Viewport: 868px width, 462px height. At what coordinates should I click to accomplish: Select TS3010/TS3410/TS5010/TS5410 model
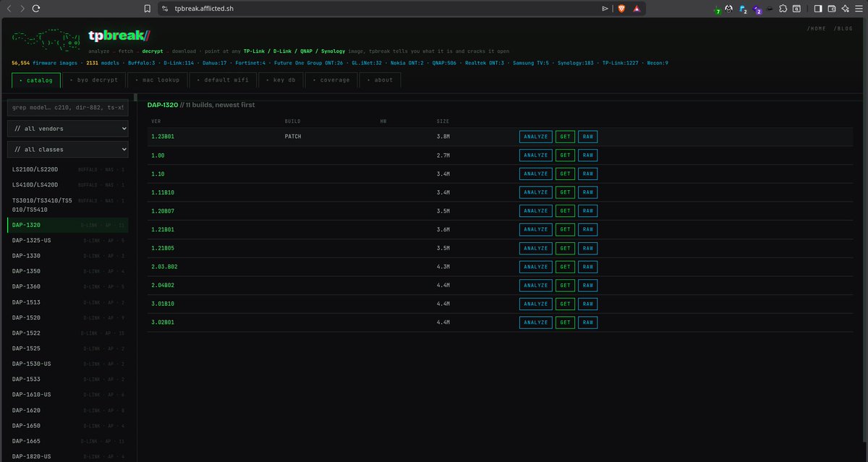point(68,205)
